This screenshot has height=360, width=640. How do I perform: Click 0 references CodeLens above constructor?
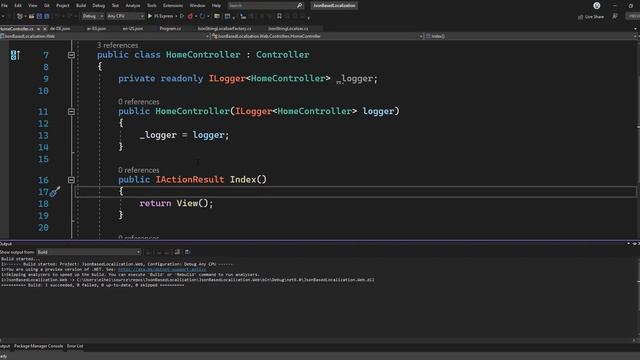(x=139, y=102)
